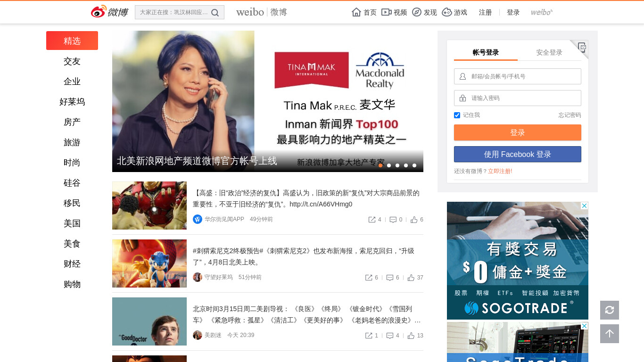Focus the 请输入密码 field
Image resolution: width=644 pixels, height=362 pixels.
[518, 98]
